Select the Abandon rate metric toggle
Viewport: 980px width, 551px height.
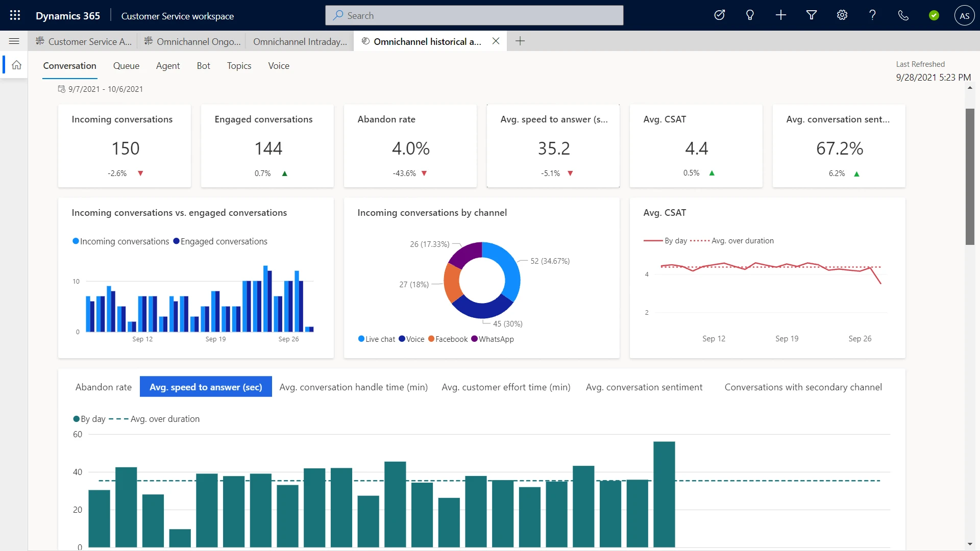[x=103, y=387]
